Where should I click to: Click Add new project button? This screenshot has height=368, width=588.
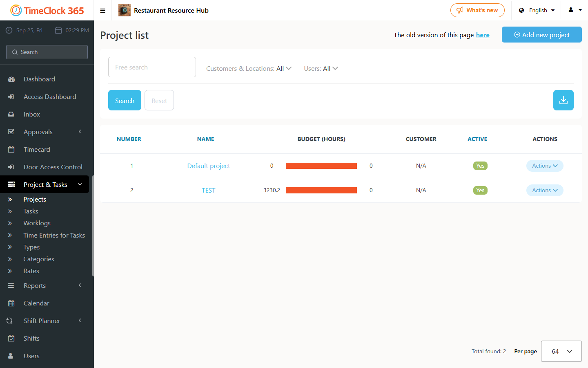coord(542,35)
